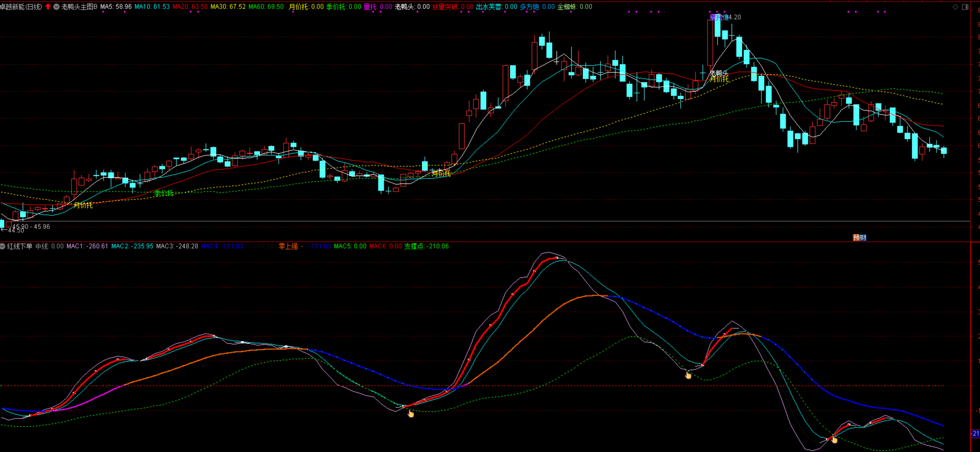Click the diamond icon at top right

point(955,7)
